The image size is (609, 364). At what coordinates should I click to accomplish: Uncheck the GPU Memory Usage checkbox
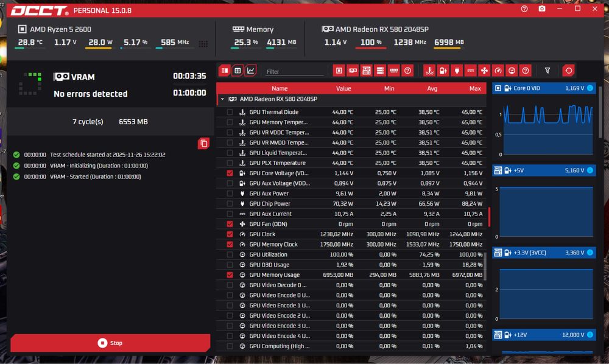point(230,275)
